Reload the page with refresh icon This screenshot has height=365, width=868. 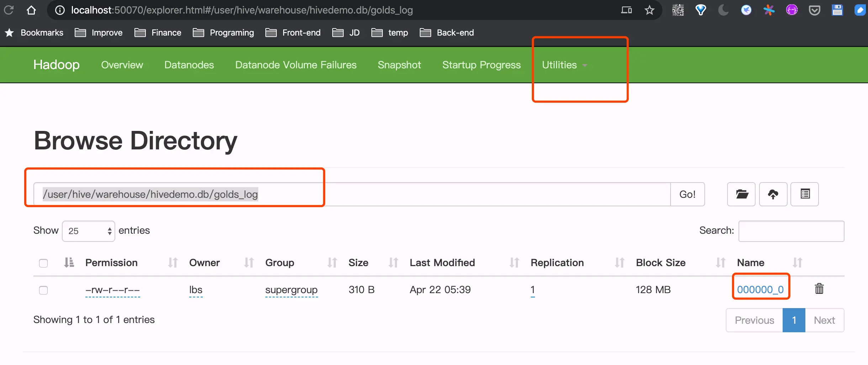tap(9, 10)
